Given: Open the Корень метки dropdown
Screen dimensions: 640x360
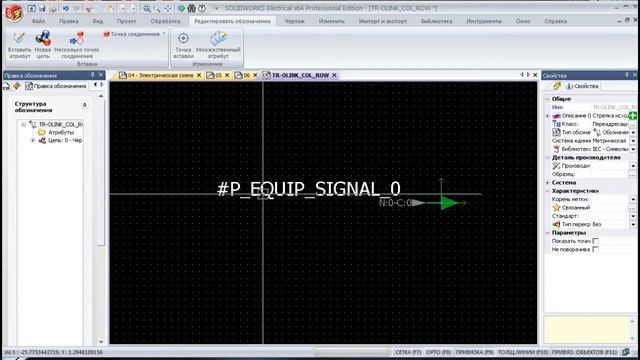Looking at the screenshot, I should tap(633, 200).
